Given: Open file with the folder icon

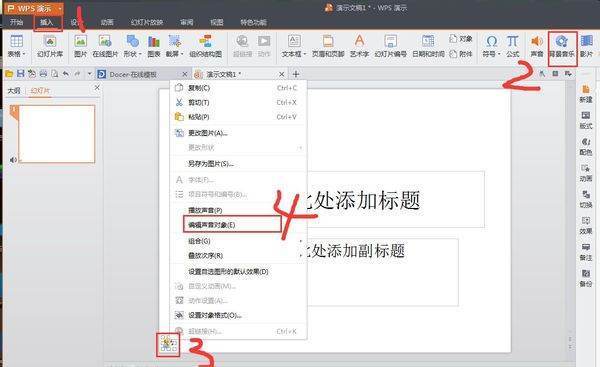Looking at the screenshot, I should [x=9, y=73].
